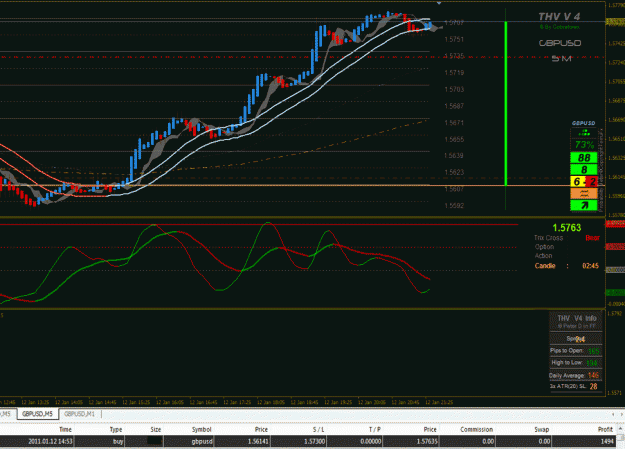Click the 'gbpusd' symbol cell
Screen dimensions: 625x449
coord(202,441)
